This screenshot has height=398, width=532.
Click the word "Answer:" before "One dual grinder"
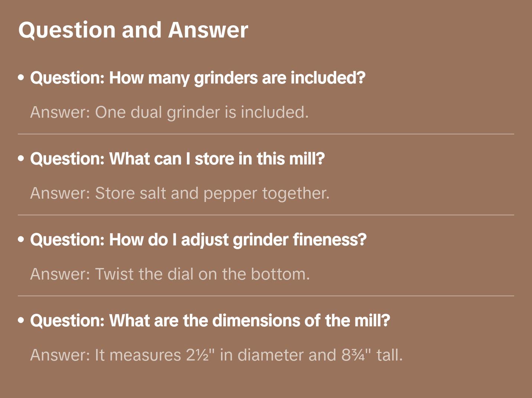pyautogui.click(x=60, y=112)
